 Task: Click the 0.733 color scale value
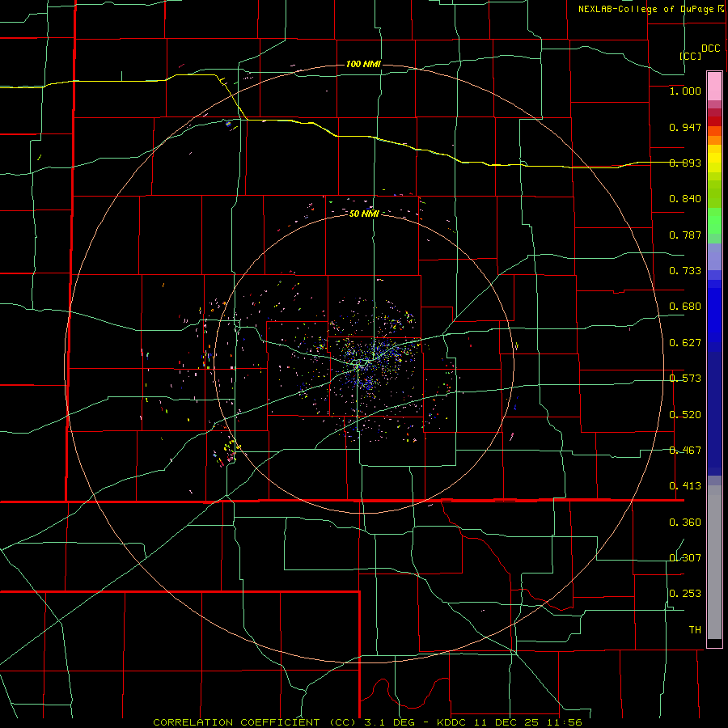point(685,271)
